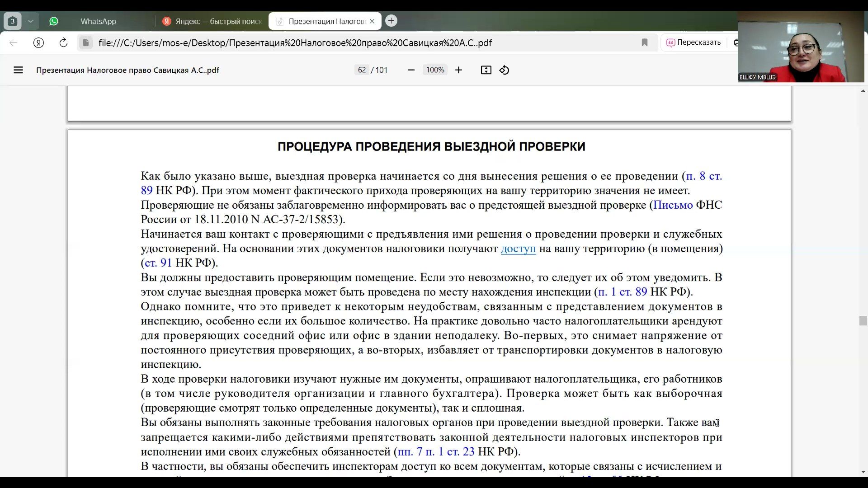Open the Yandex home button icon
The width and height of the screenshot is (868, 488).
click(x=38, y=43)
